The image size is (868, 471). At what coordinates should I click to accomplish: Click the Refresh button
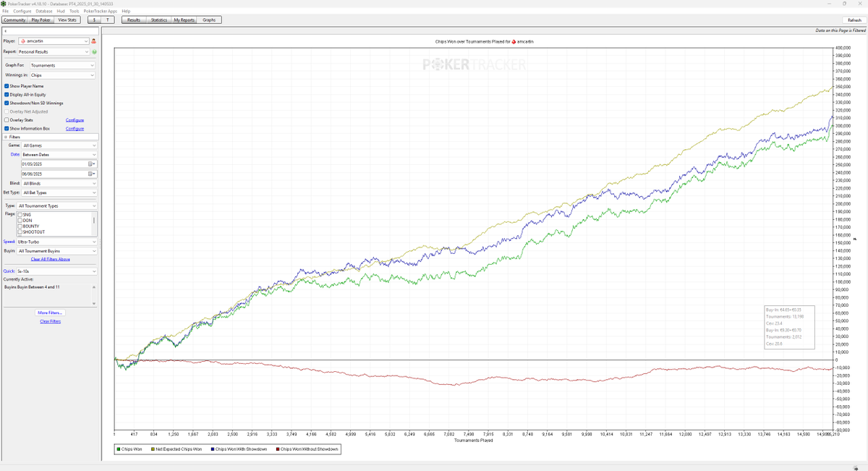[x=854, y=20]
